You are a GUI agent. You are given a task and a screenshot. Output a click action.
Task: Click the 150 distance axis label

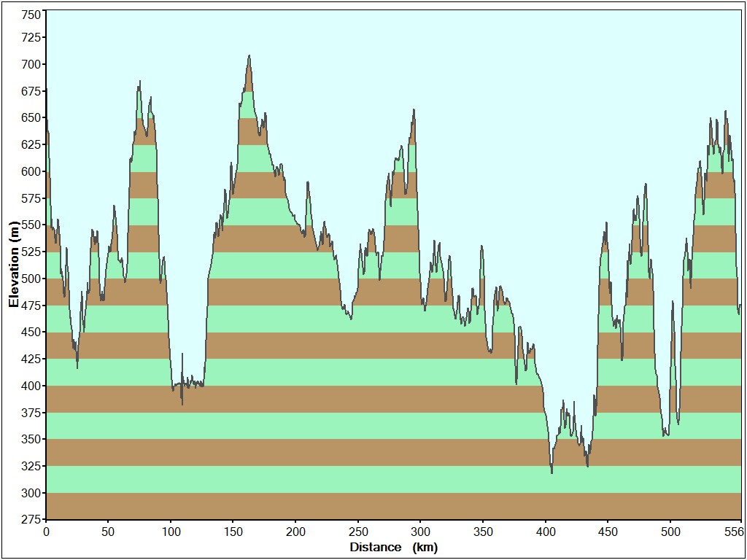coord(233,532)
